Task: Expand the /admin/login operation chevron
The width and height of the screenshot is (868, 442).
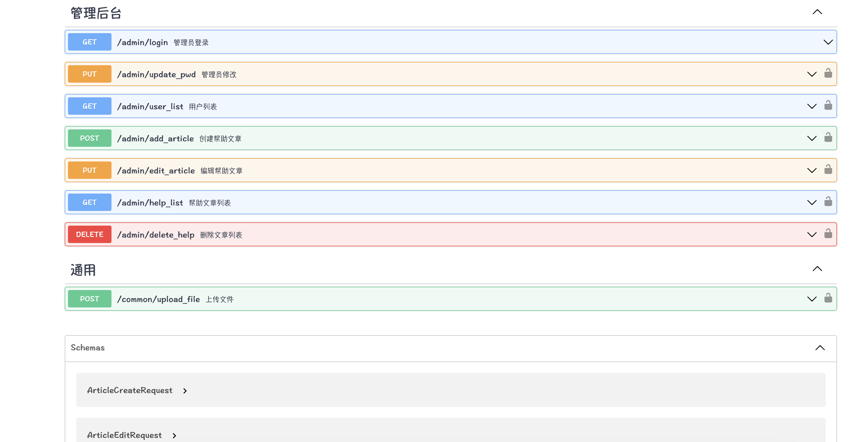Action: click(828, 42)
